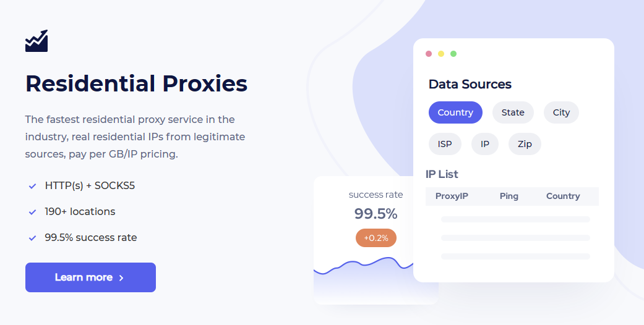
Task: Enable the Zip filter pill
Action: point(525,144)
